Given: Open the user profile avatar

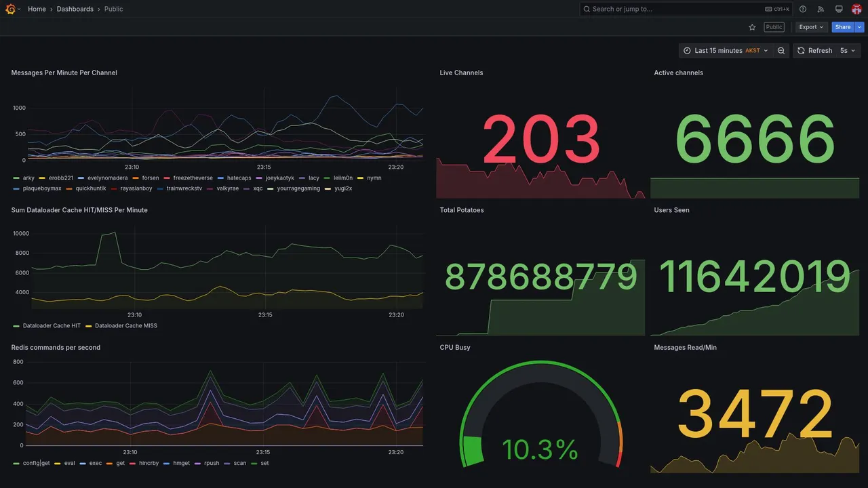Looking at the screenshot, I should click(856, 9).
